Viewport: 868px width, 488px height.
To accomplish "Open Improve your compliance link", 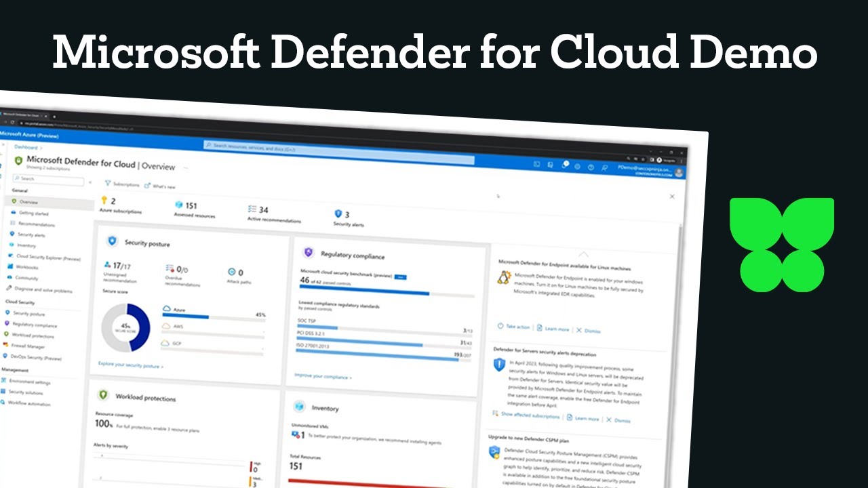I will (323, 376).
